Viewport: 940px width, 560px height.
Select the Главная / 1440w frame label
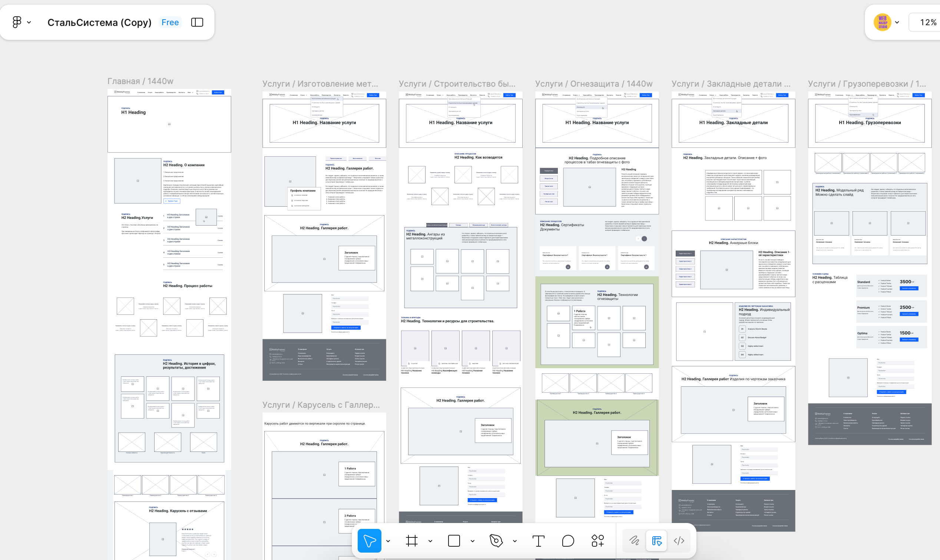tap(140, 81)
